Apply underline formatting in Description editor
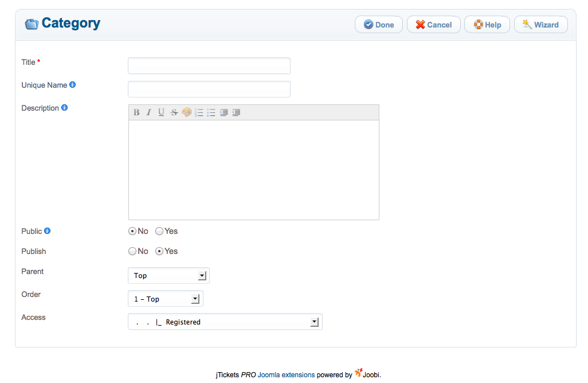The image size is (588, 383). click(x=161, y=112)
